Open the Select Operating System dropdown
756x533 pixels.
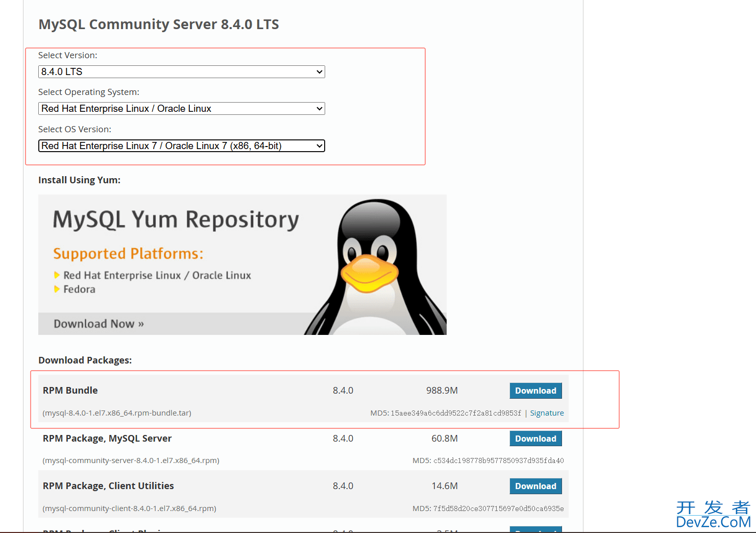tap(181, 109)
